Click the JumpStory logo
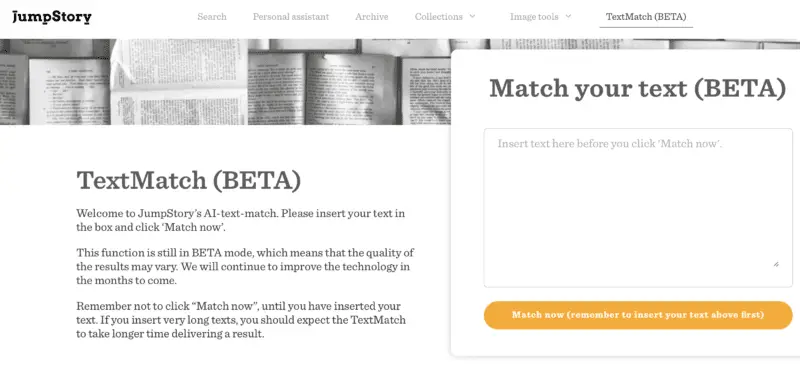 click(x=52, y=17)
